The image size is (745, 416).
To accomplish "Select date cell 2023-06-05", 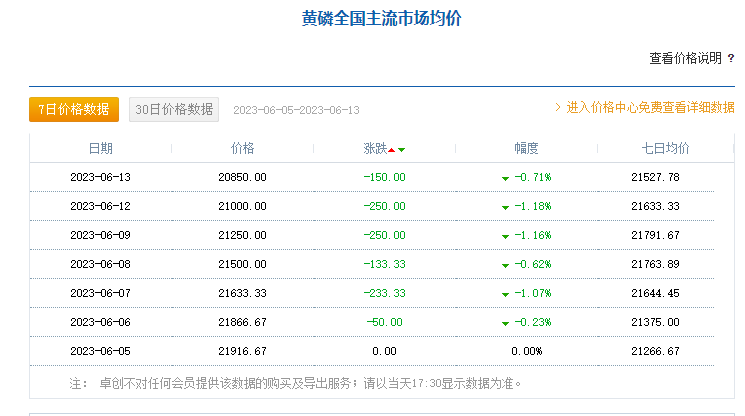I will coord(100,351).
